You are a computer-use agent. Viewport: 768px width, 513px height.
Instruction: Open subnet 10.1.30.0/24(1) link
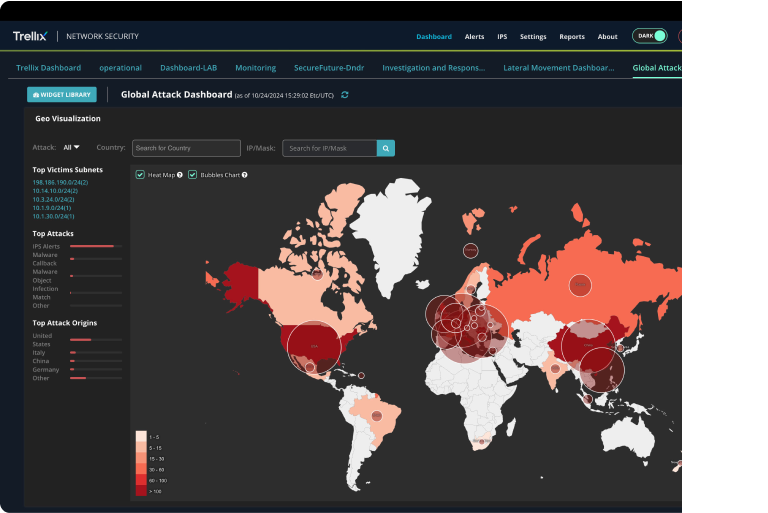(x=53, y=216)
